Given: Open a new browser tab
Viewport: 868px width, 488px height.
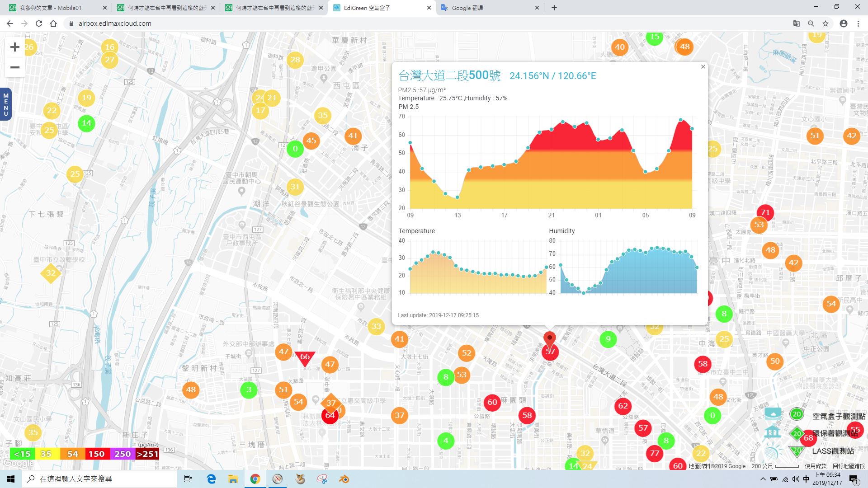Looking at the screenshot, I should pos(554,8).
